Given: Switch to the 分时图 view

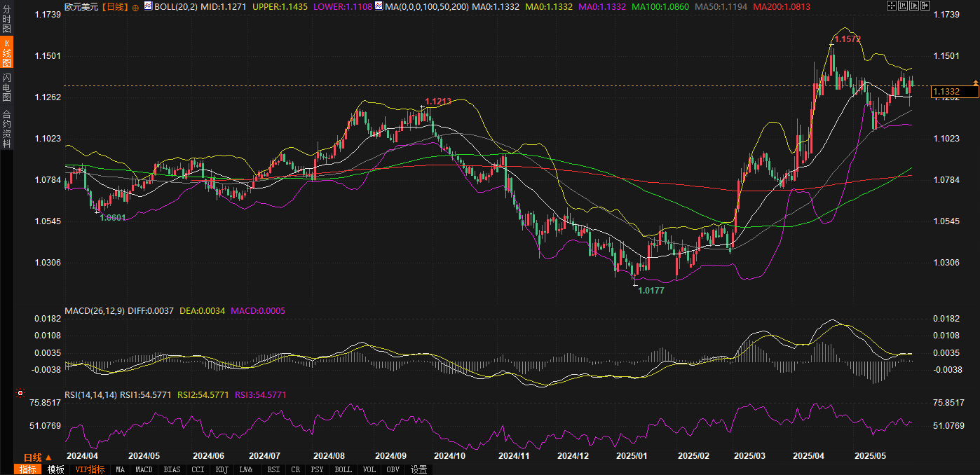Looking at the screenshot, I should point(6,19).
